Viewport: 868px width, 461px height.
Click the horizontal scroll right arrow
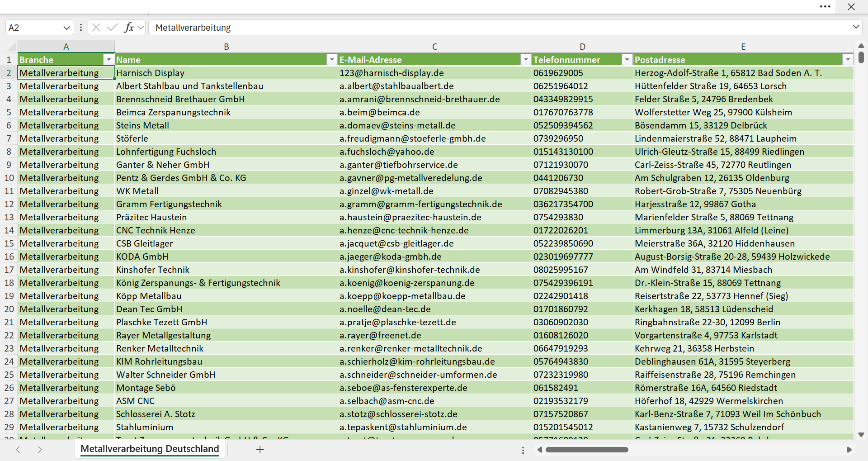(849, 450)
